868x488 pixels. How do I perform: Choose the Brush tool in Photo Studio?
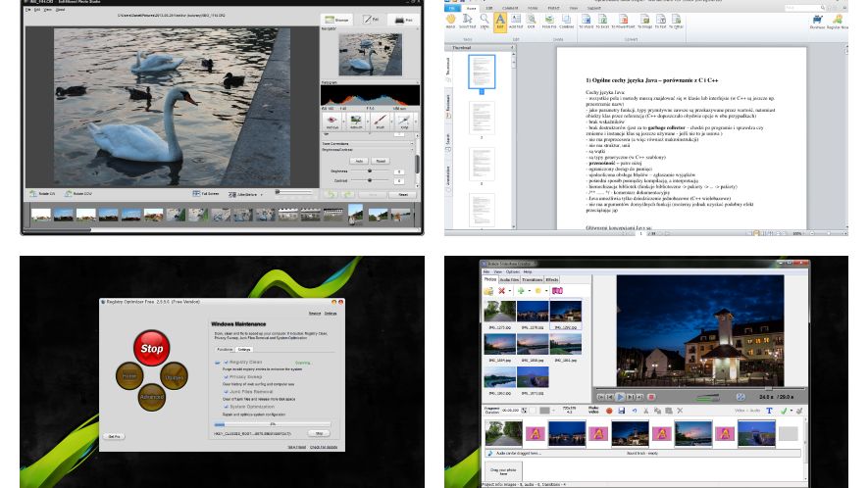pos(380,121)
